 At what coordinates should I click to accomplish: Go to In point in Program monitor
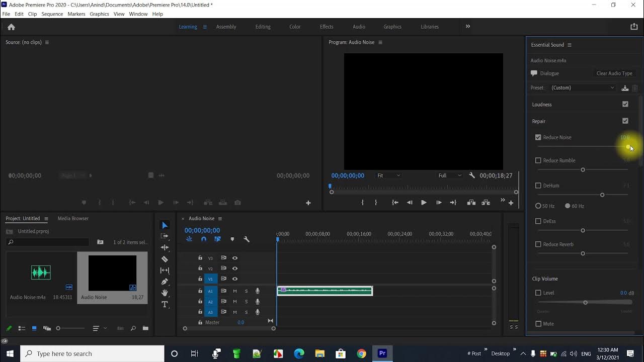click(x=395, y=203)
